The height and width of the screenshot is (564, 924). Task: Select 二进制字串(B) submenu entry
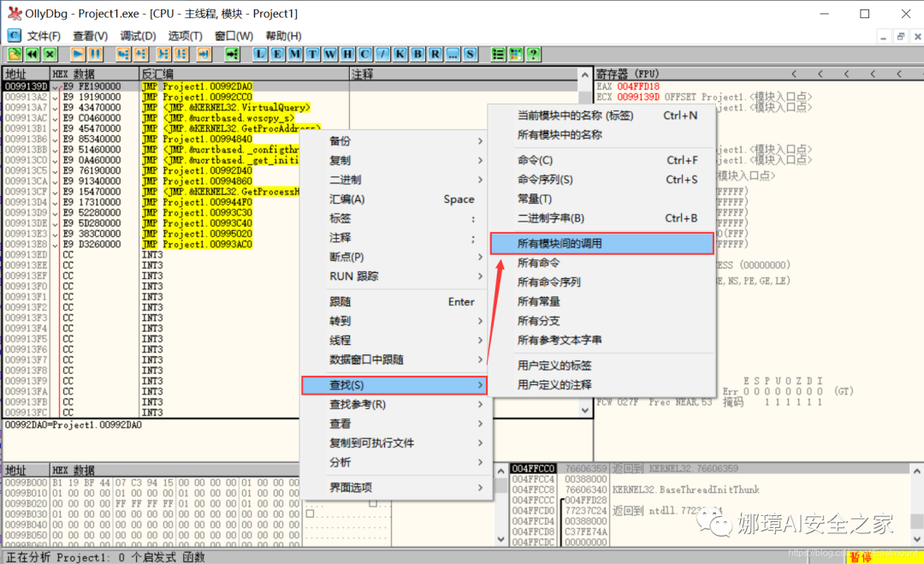[x=602, y=218]
